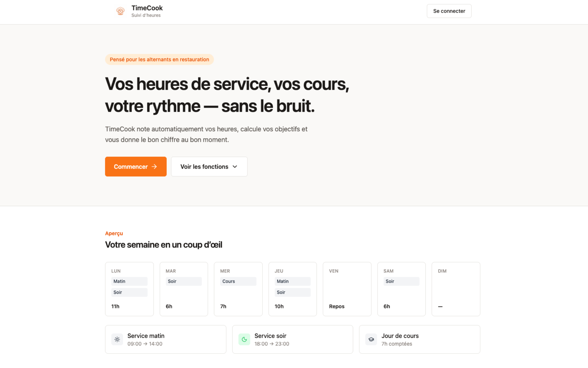Viewport: 588px width, 368px height.
Task: Click the graduation cap icon for Jour de cours
Action: [x=371, y=339]
